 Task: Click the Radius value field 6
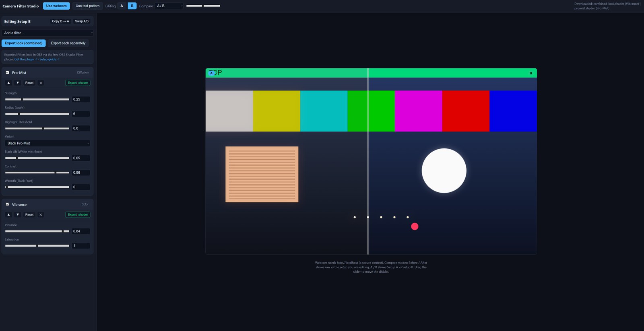(81, 114)
